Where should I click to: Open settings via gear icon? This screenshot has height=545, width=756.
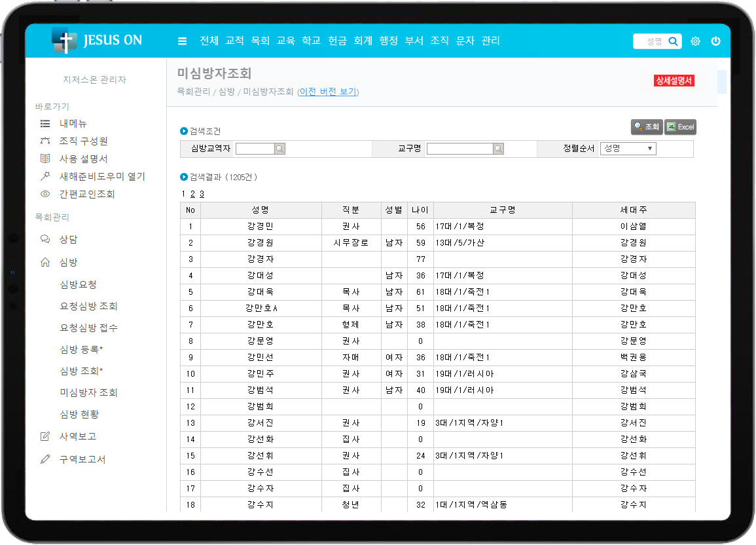click(x=695, y=41)
